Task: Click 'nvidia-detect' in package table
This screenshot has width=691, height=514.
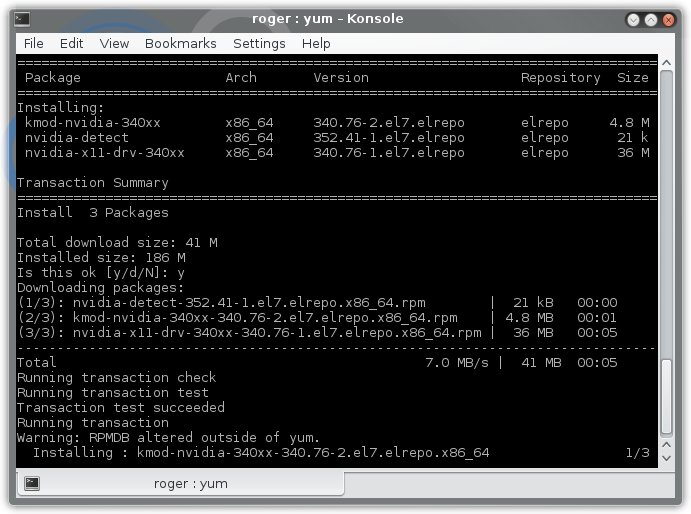Action: coord(77,138)
